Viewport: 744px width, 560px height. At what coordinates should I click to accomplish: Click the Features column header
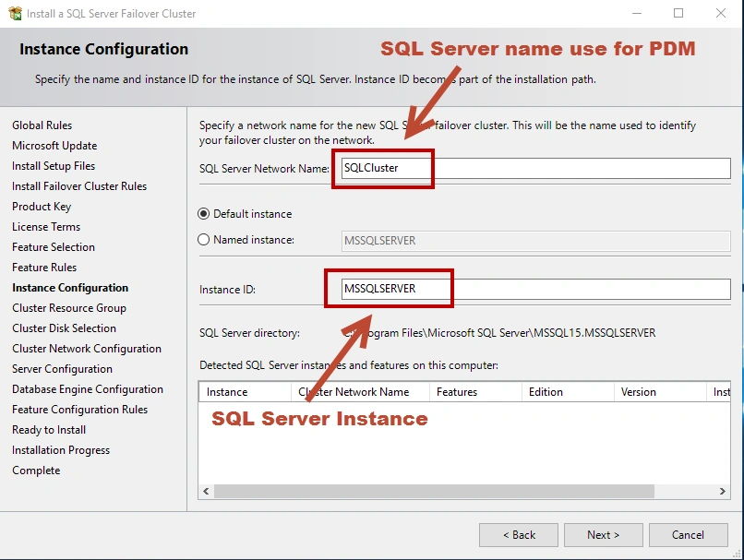475,392
